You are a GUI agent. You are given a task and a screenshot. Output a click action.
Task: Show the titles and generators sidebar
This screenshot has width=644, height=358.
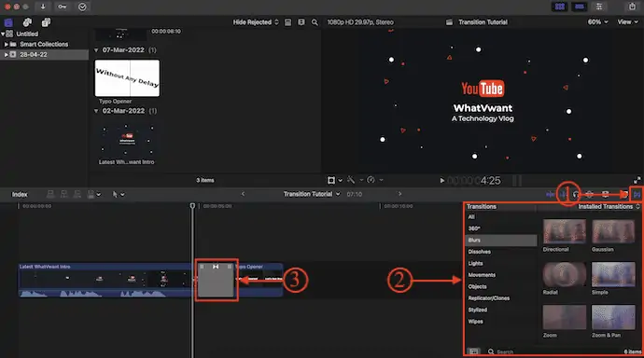[x=46, y=22]
